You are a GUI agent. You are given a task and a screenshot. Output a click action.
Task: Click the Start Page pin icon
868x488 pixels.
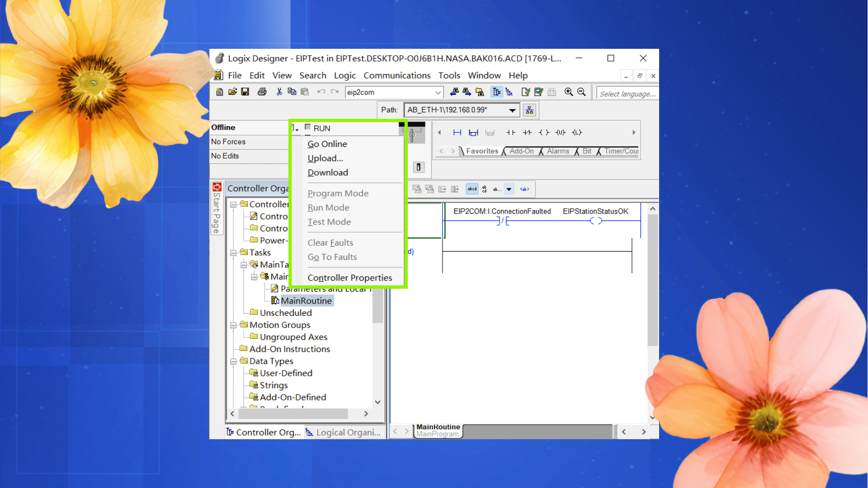[217, 187]
